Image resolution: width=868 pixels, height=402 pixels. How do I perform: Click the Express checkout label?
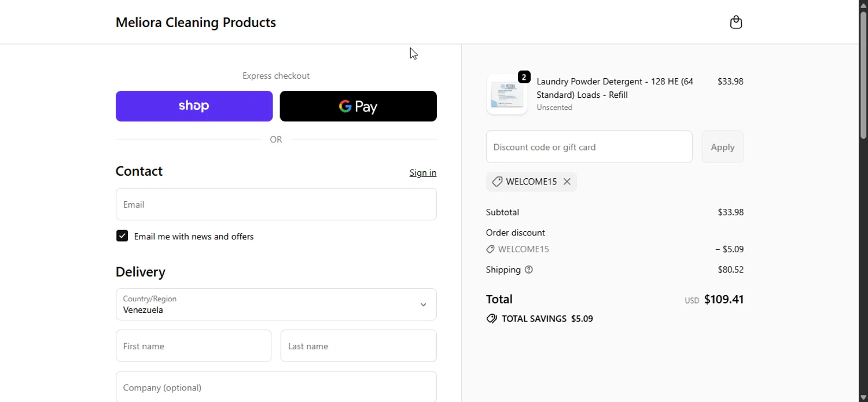276,76
